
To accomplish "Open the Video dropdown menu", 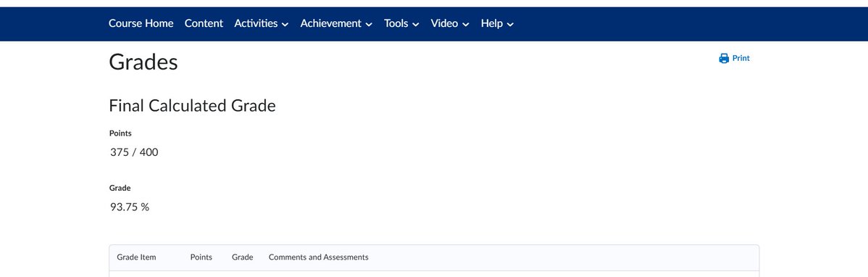I will coord(449,23).
